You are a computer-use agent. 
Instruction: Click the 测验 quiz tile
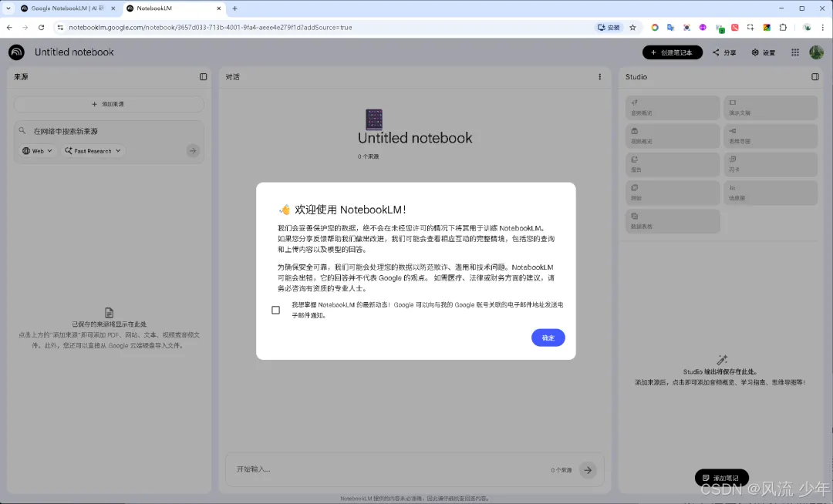click(x=673, y=193)
